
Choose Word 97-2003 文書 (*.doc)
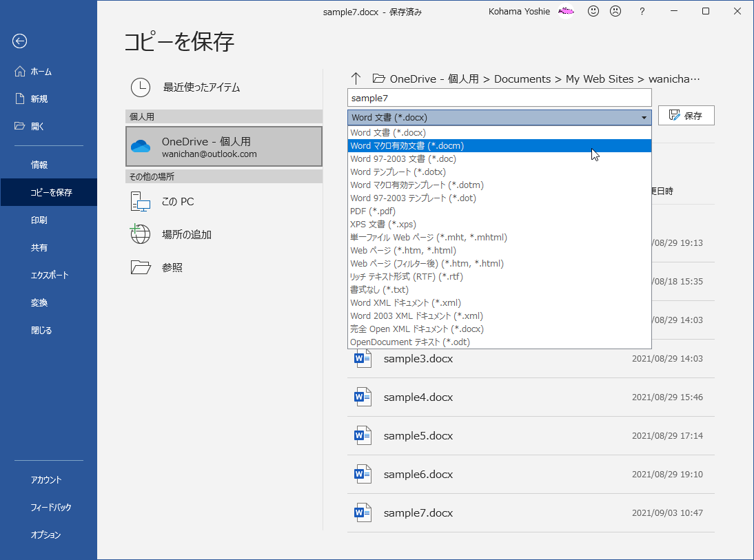499,158
